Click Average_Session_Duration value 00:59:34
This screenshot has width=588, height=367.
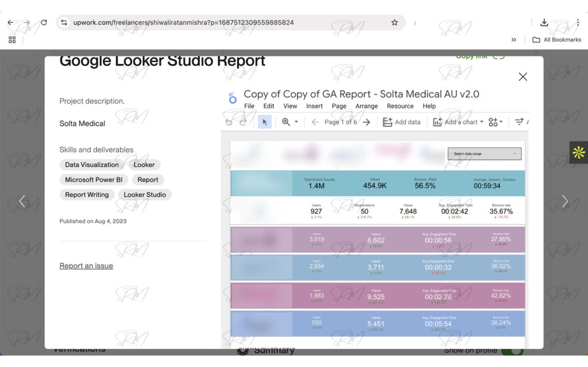point(487,186)
